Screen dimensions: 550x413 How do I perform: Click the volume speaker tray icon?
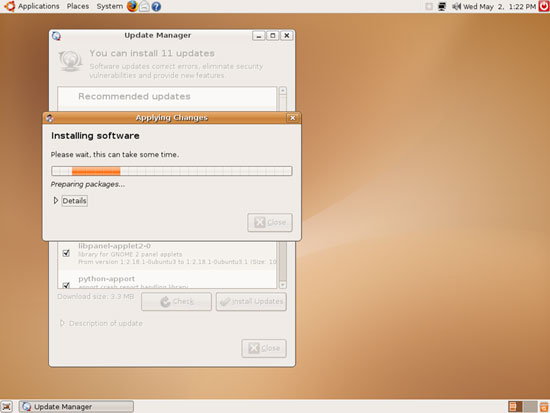456,6
